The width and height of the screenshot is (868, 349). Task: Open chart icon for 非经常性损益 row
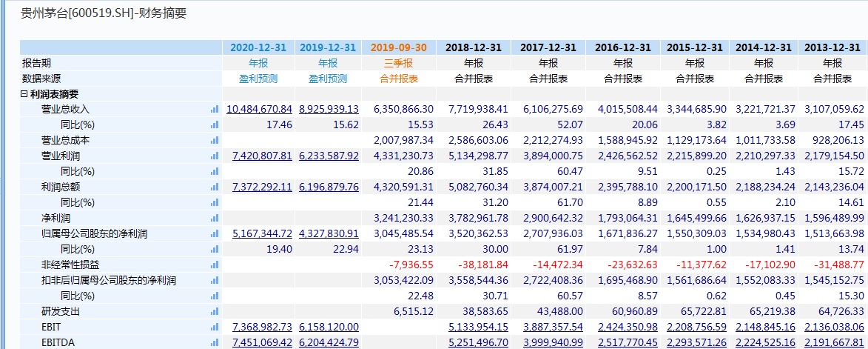(215, 265)
